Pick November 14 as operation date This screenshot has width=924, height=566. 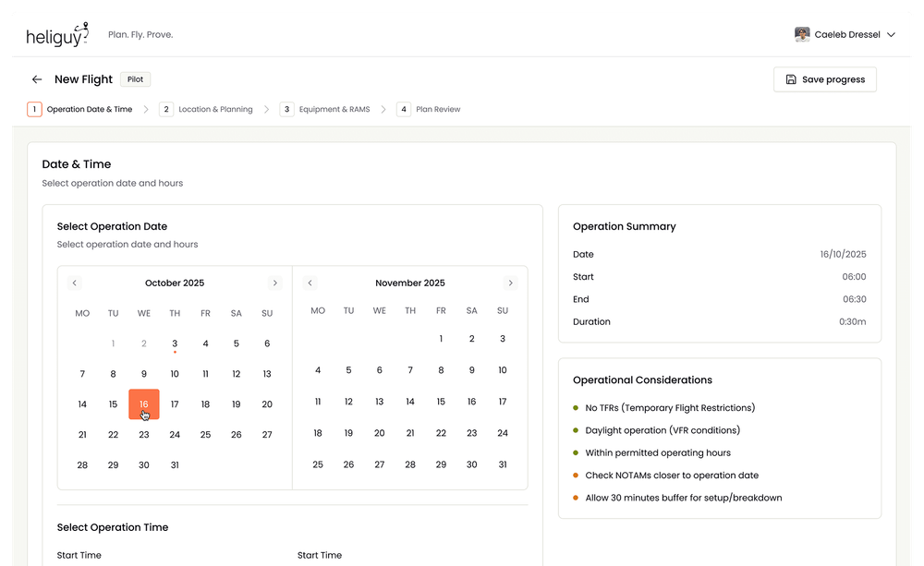click(410, 402)
